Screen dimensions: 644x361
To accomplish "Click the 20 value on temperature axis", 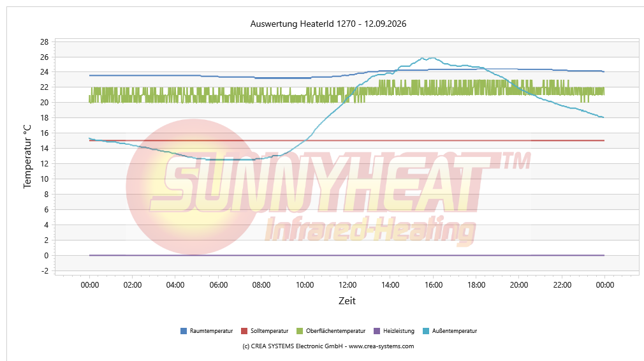I will pos(44,103).
